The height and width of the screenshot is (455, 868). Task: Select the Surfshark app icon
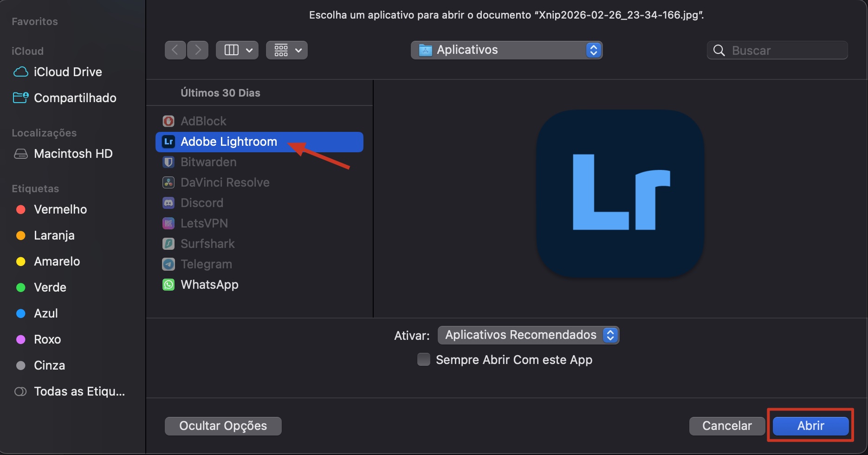[x=168, y=243]
